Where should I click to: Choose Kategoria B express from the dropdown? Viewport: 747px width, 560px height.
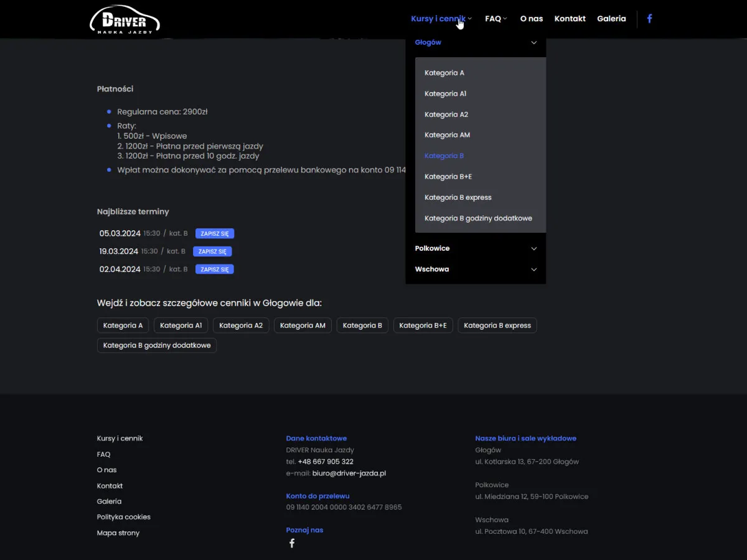pyautogui.click(x=458, y=198)
